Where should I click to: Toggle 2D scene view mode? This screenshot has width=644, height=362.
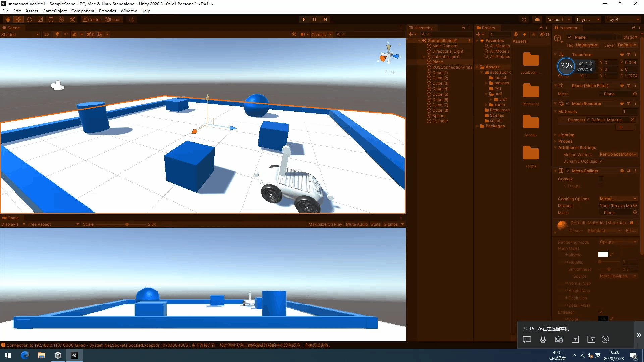[x=46, y=34]
